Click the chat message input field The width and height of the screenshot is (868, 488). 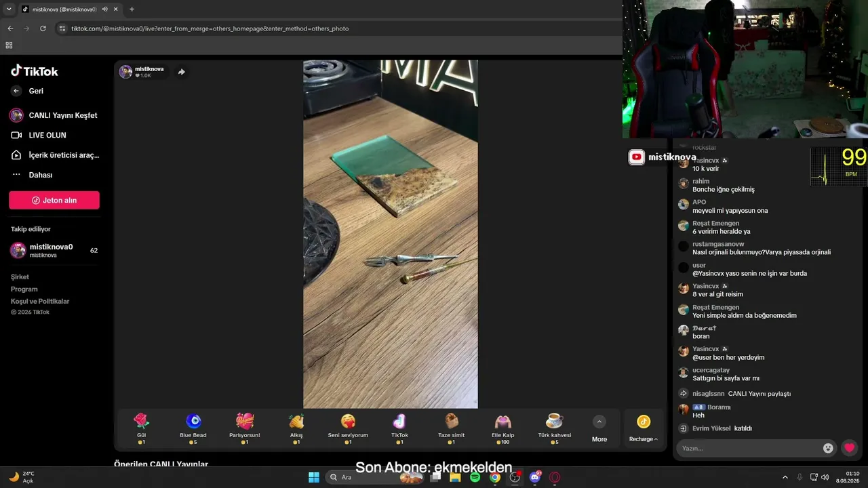(x=749, y=448)
